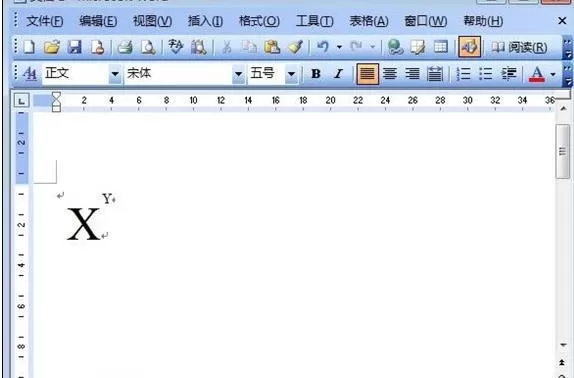Open the Tables and Borders toolbar
The image size is (574, 378).
click(x=418, y=47)
